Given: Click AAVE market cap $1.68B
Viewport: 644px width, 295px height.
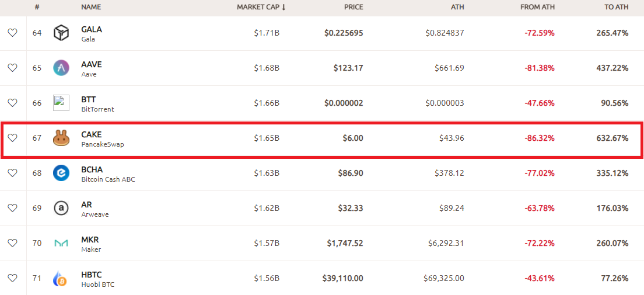Looking at the screenshot, I should tap(267, 68).
